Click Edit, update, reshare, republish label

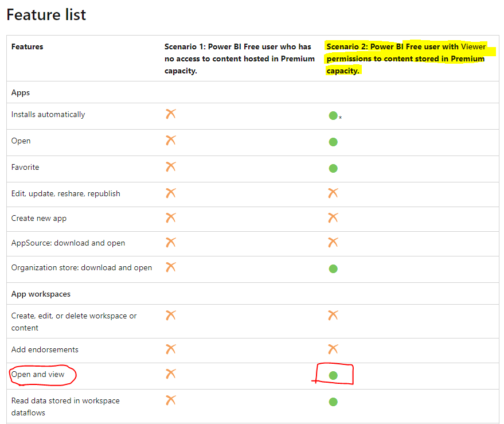tap(65, 194)
